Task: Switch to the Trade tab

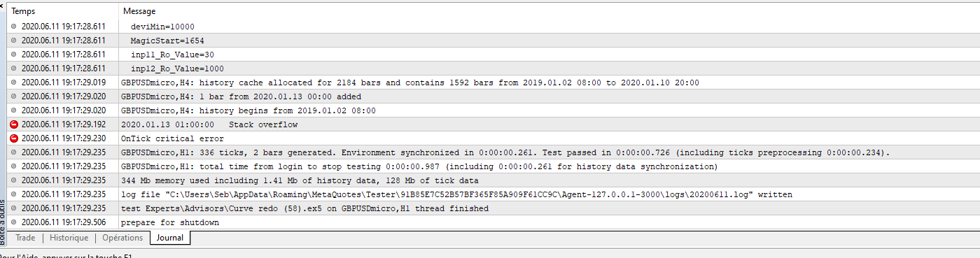Action: pos(25,238)
